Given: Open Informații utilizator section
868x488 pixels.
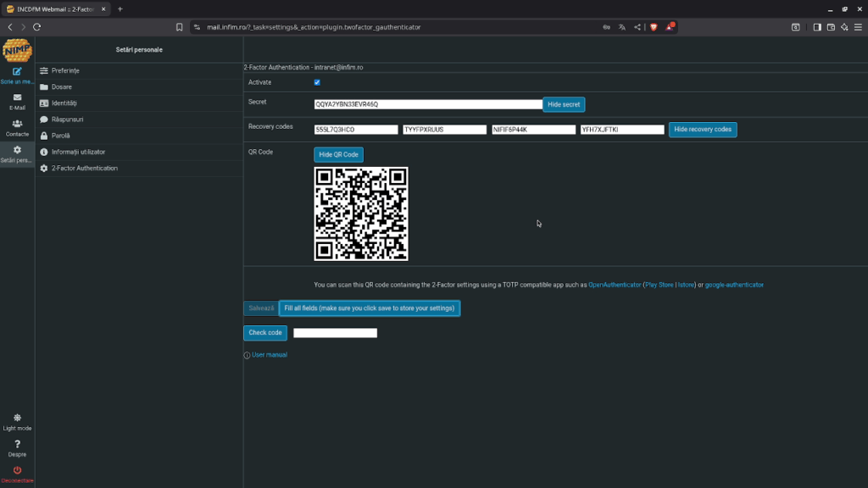Looking at the screenshot, I should pyautogui.click(x=140, y=152).
